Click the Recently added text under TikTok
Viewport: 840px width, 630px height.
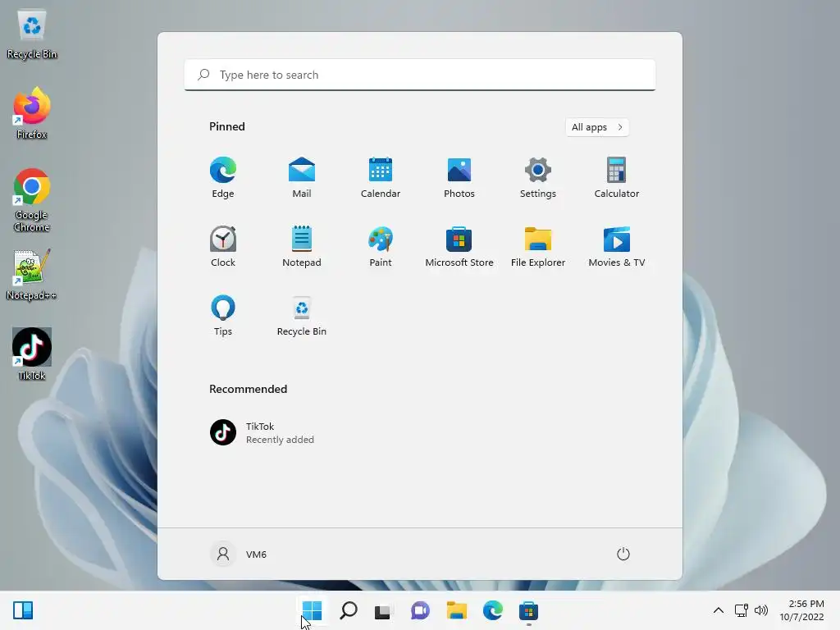click(280, 440)
